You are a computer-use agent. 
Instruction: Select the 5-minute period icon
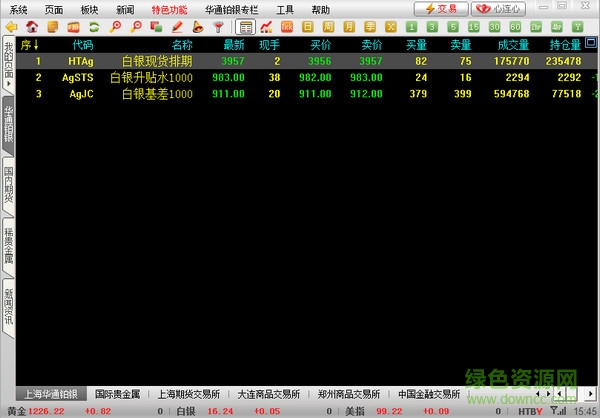[x=453, y=27]
